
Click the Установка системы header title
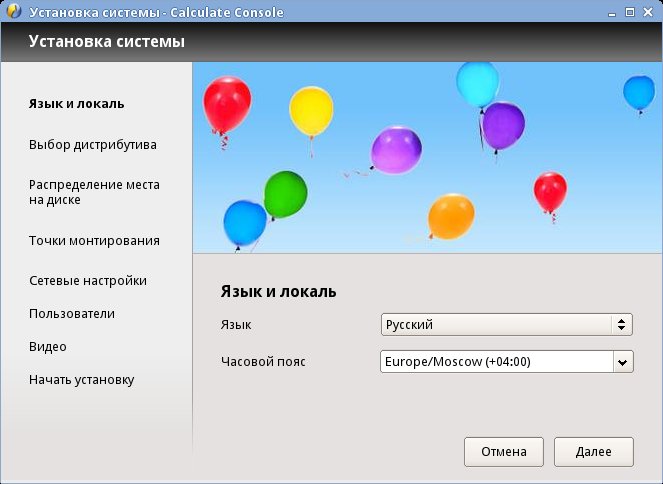click(107, 41)
